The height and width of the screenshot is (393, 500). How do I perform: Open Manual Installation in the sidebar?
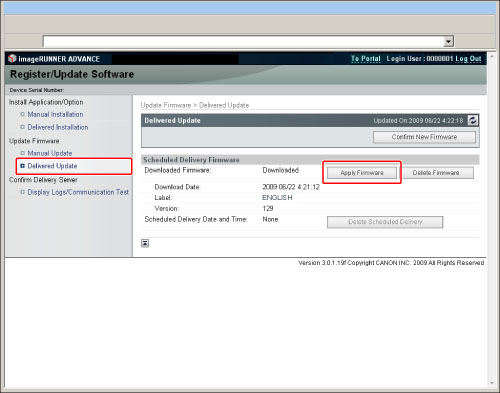pyautogui.click(x=55, y=114)
